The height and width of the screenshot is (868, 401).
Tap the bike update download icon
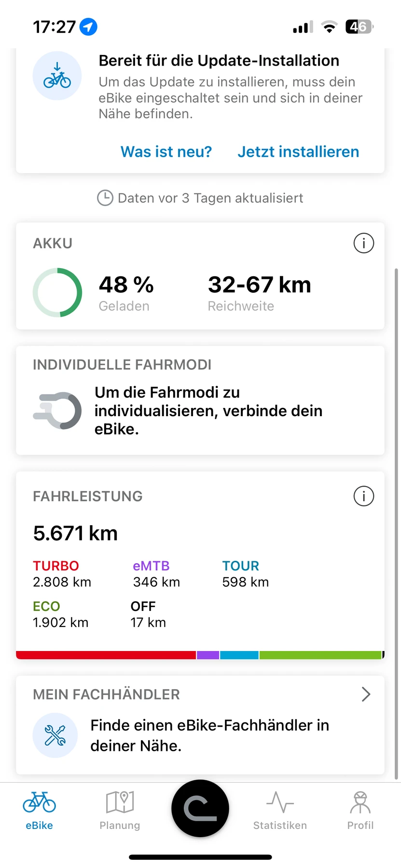click(57, 76)
